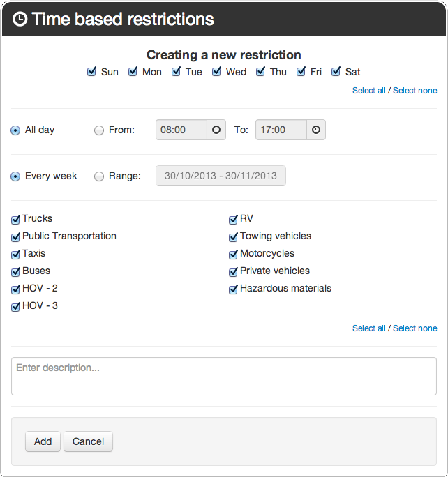Select the Range radio button
This screenshot has width=448, height=477.
coord(99,176)
